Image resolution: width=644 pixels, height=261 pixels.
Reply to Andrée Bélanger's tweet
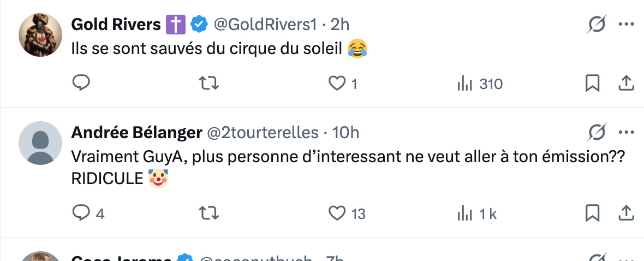[x=81, y=213]
